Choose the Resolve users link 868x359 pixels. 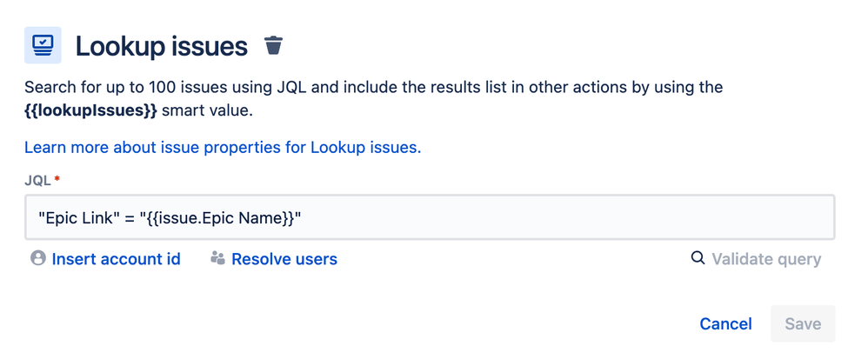[x=284, y=259]
